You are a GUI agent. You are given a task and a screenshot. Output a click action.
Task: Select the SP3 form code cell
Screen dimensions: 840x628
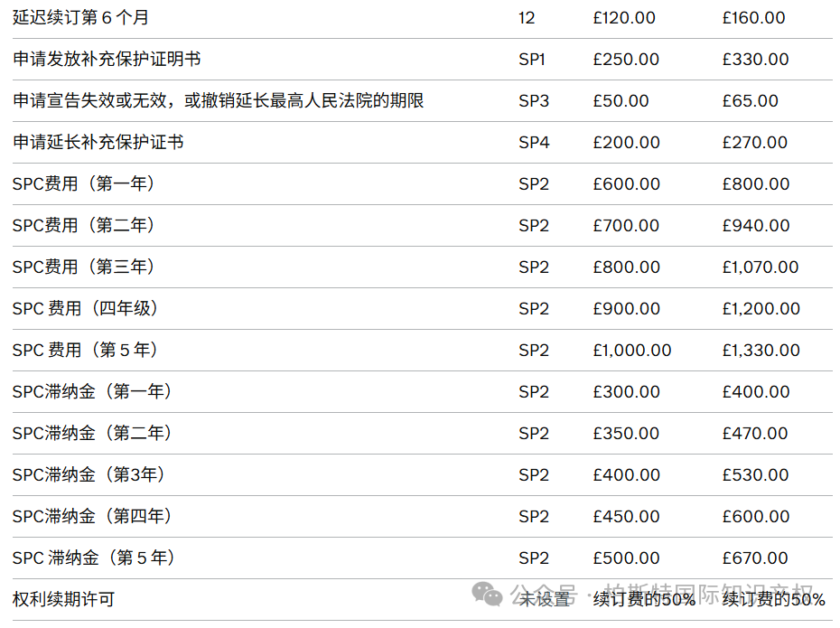point(534,101)
